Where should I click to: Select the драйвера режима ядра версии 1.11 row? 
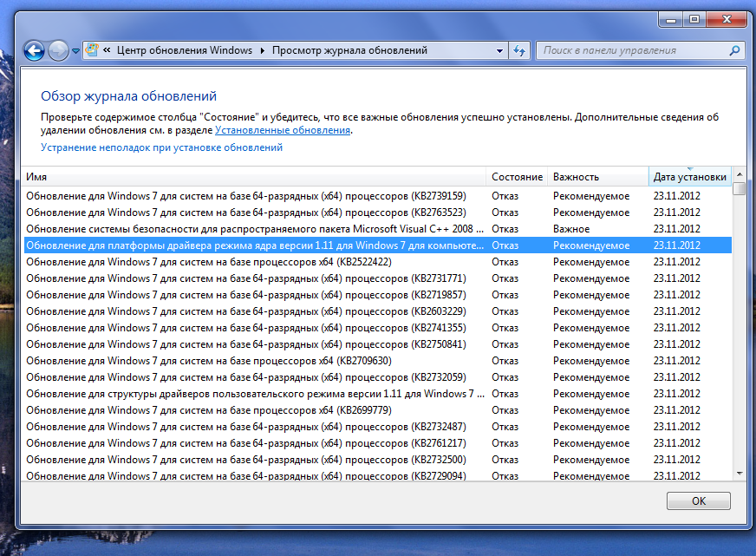[x=377, y=245]
